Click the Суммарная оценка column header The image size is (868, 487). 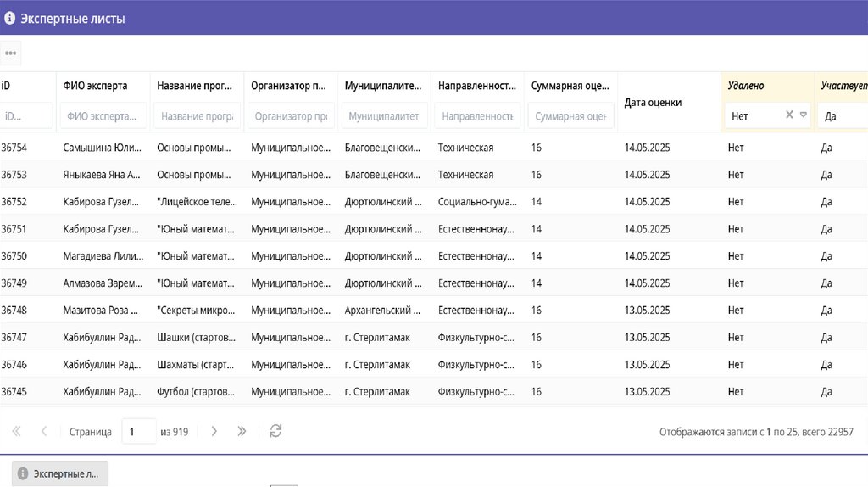[x=570, y=86]
